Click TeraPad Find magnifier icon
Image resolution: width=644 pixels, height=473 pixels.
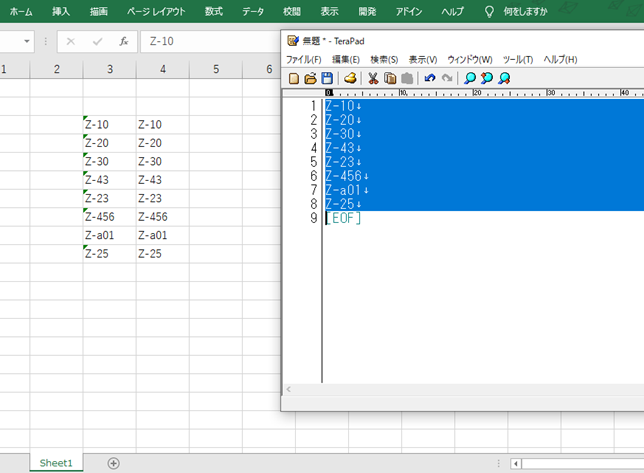pyautogui.click(x=469, y=78)
